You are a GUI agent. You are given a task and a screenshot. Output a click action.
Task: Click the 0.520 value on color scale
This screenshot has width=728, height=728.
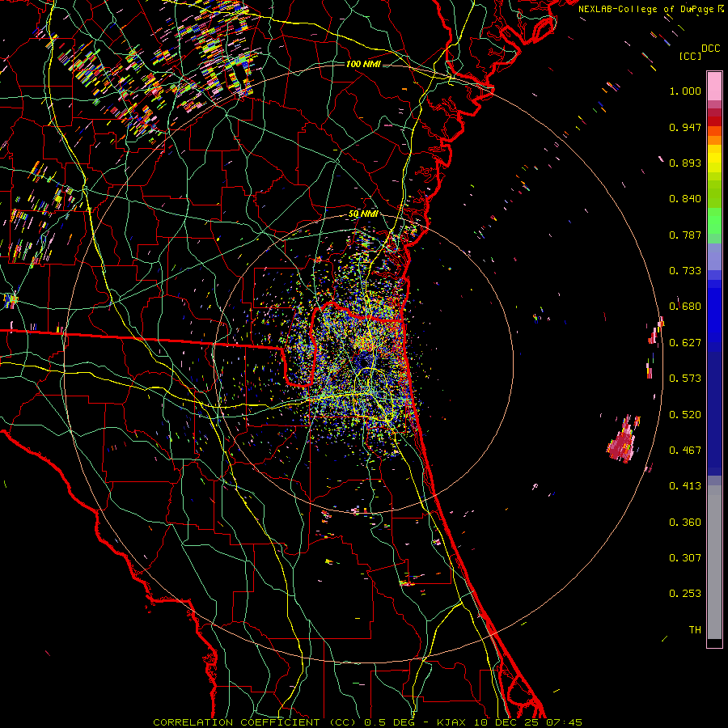[685, 415]
